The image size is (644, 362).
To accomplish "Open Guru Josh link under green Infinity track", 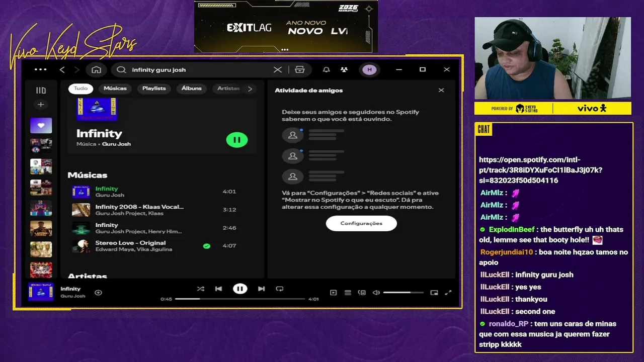I will click(110, 195).
